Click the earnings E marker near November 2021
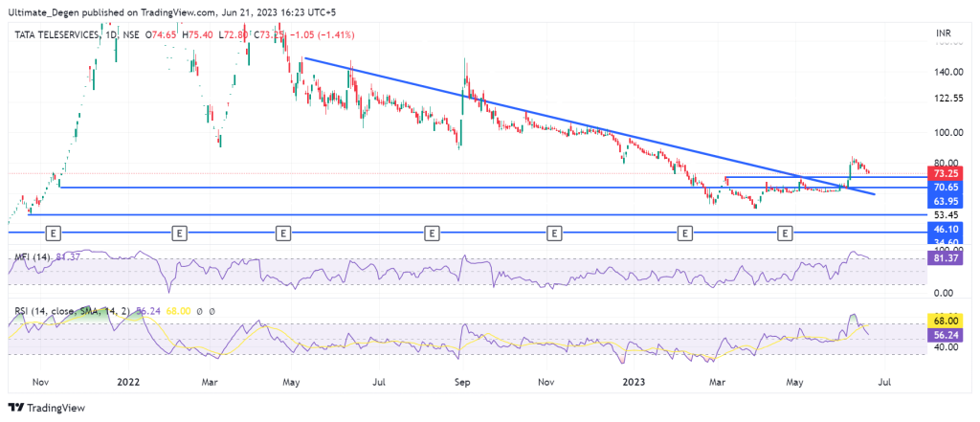Viewport: 980px width, 422px height. point(55,233)
